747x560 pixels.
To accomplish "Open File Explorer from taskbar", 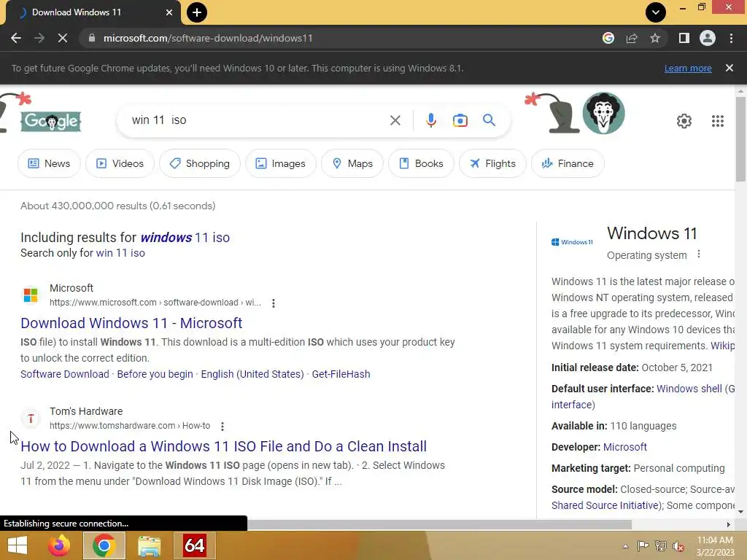I will click(x=149, y=545).
